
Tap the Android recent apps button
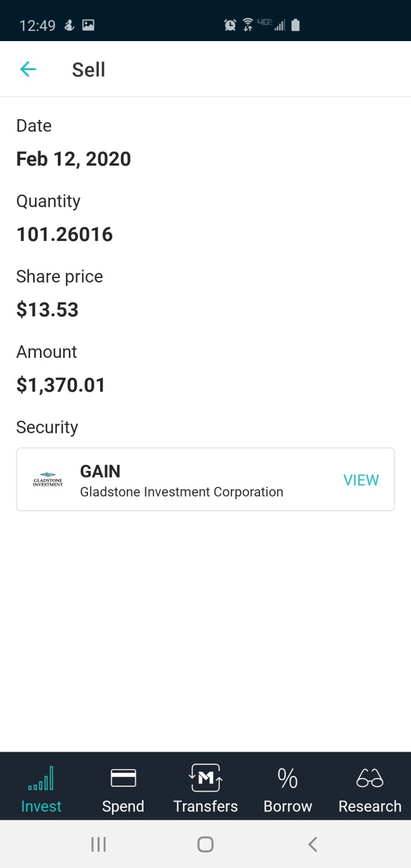[x=98, y=844]
